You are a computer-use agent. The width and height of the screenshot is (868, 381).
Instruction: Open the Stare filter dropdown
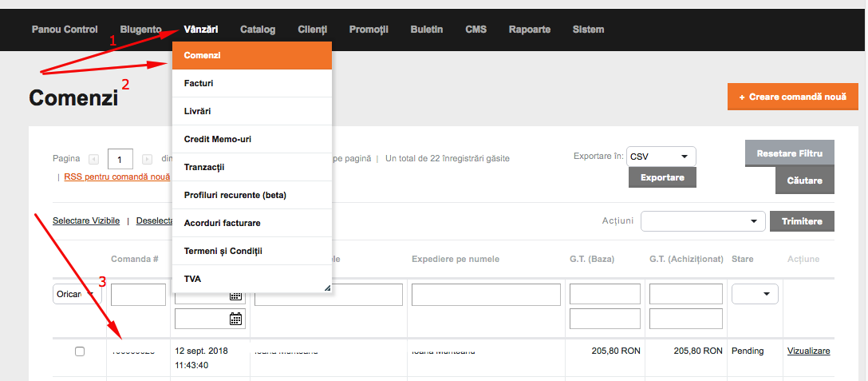pos(755,294)
